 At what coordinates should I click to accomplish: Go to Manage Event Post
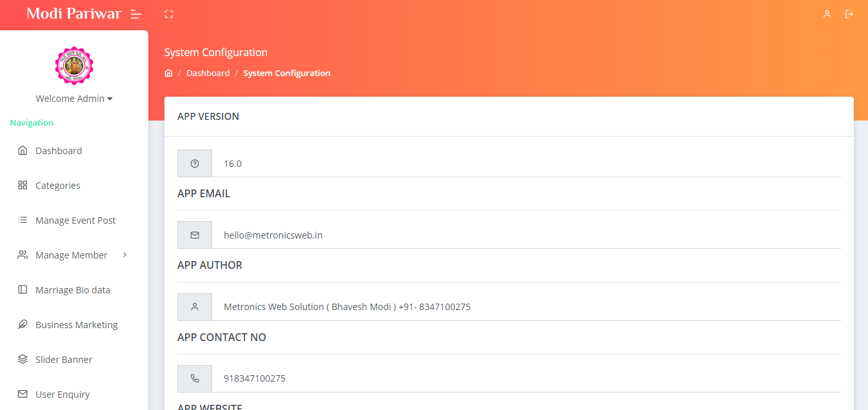(75, 220)
